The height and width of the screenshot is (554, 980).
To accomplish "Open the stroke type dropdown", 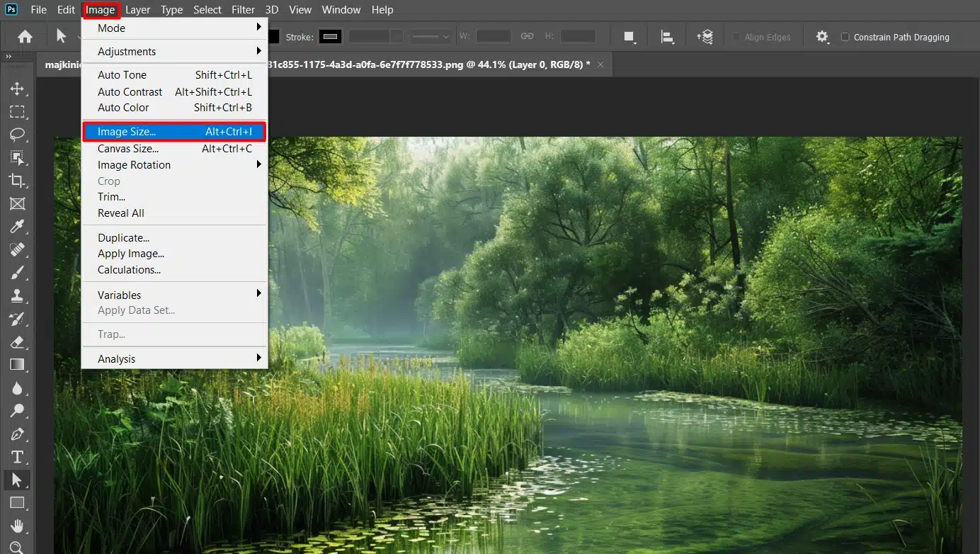I will [x=431, y=36].
